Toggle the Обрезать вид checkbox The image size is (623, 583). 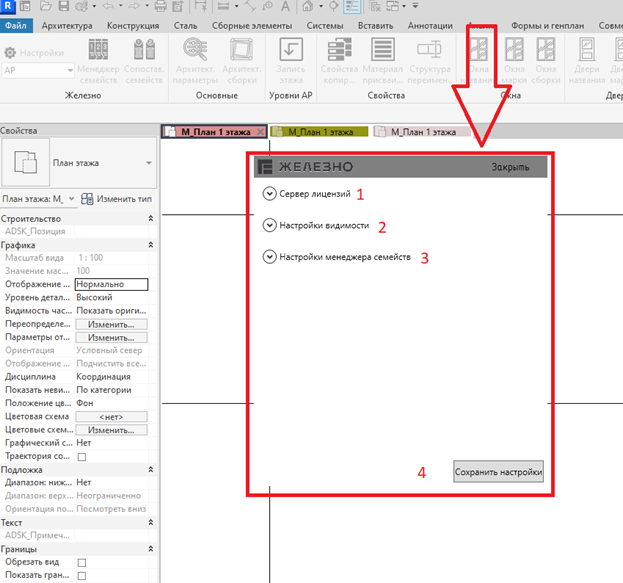click(82, 562)
